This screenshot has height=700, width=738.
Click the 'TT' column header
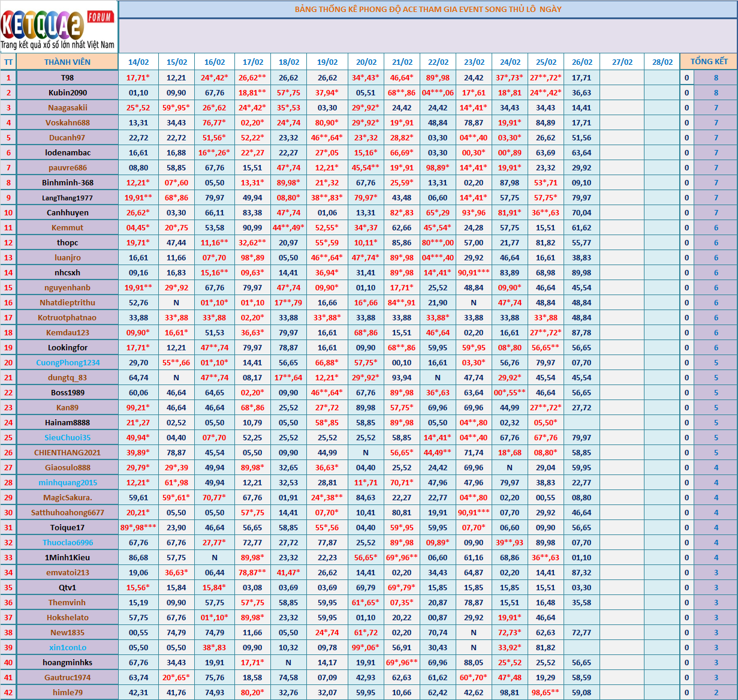pos(8,62)
